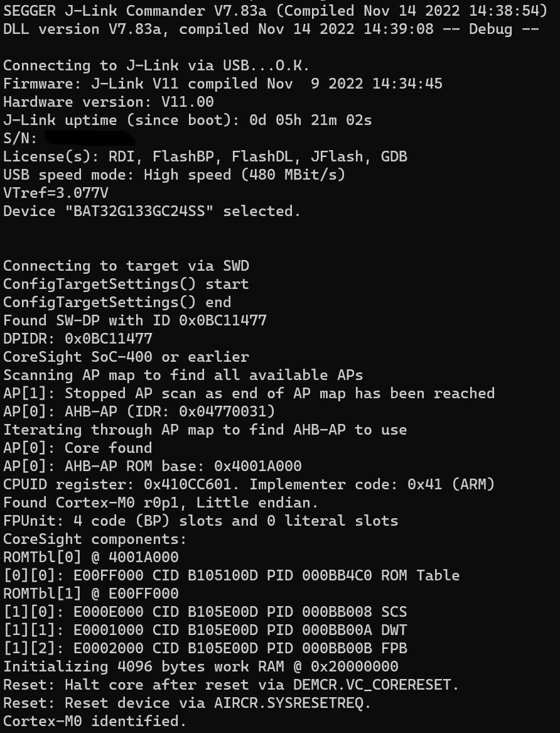560x733 pixels.
Task: Click the DPIDR: 0x0BC11477 line
Action: point(78,339)
